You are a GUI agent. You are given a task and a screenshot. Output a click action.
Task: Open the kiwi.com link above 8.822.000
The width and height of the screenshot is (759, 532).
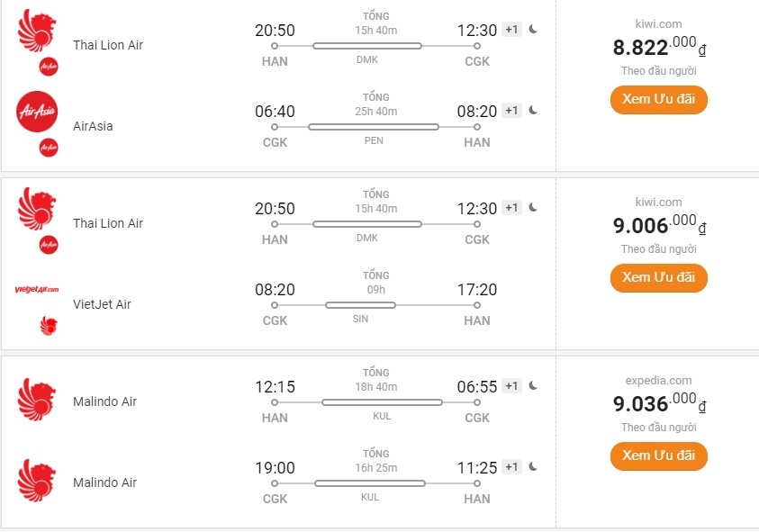(x=658, y=23)
